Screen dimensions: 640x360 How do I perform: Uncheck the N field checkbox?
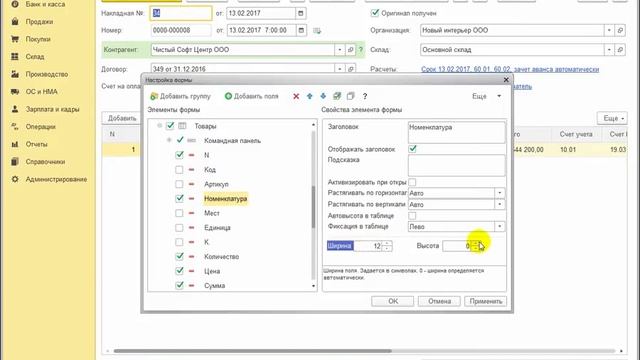click(x=179, y=155)
